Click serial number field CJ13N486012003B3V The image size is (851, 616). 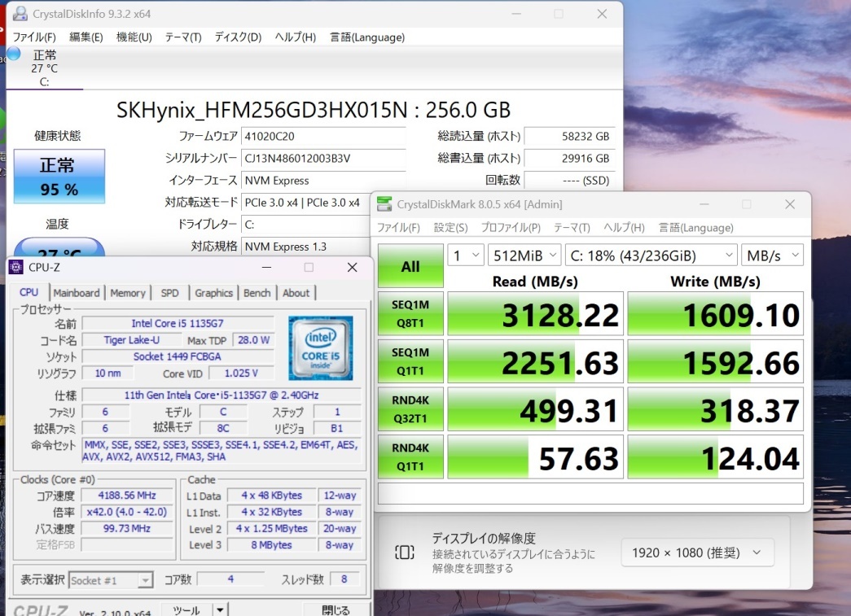pyautogui.click(x=323, y=159)
